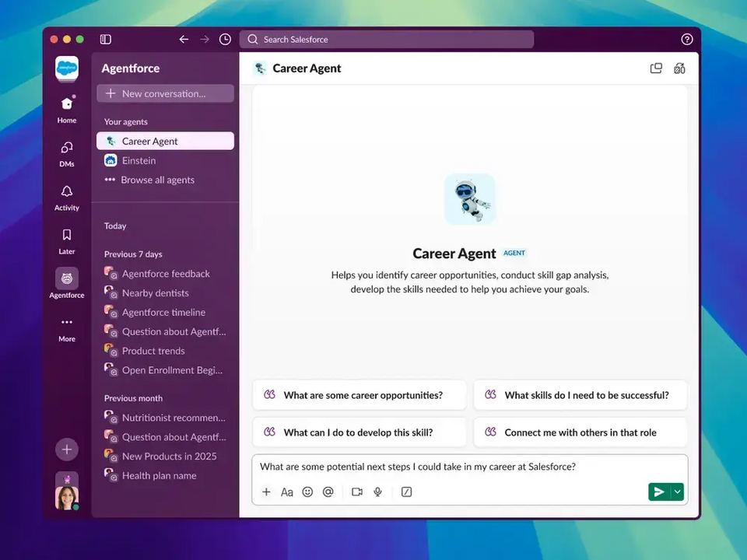Open the Agentforce feedback conversation
Screen dimensions: 747x560
coord(165,273)
